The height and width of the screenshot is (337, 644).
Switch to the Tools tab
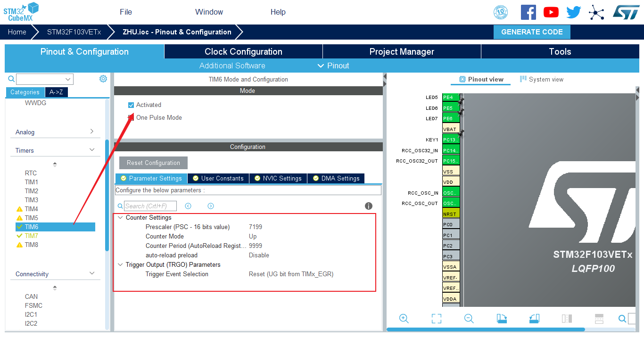coord(560,52)
